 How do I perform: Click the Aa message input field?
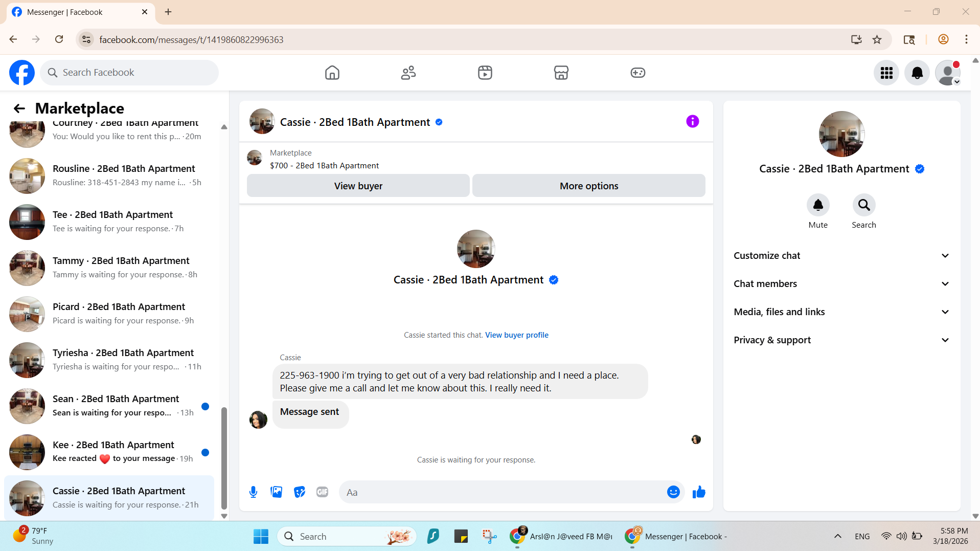pos(504,492)
